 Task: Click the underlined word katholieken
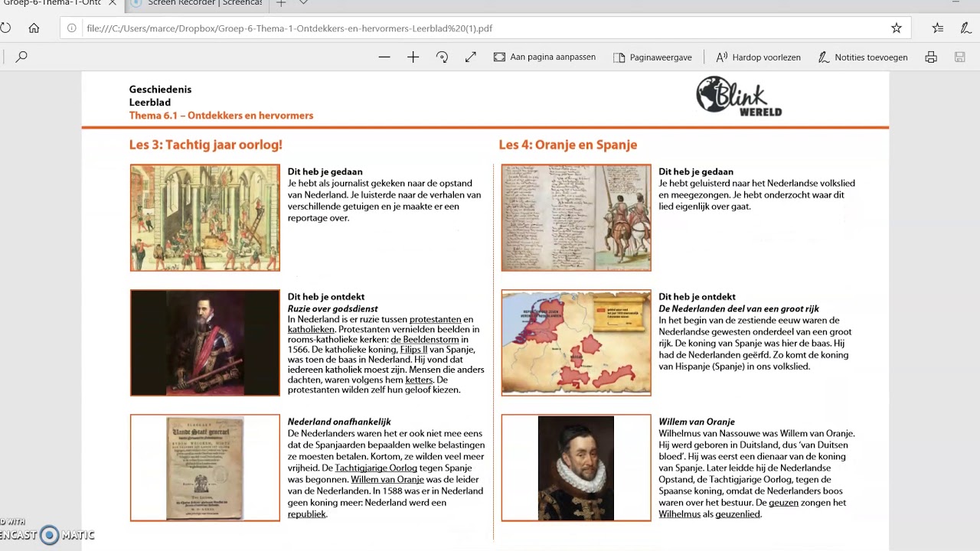pos(311,331)
